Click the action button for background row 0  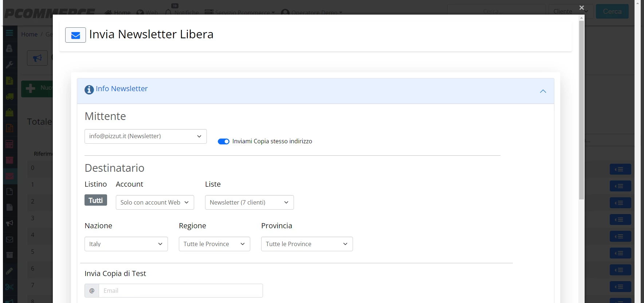tap(620, 170)
